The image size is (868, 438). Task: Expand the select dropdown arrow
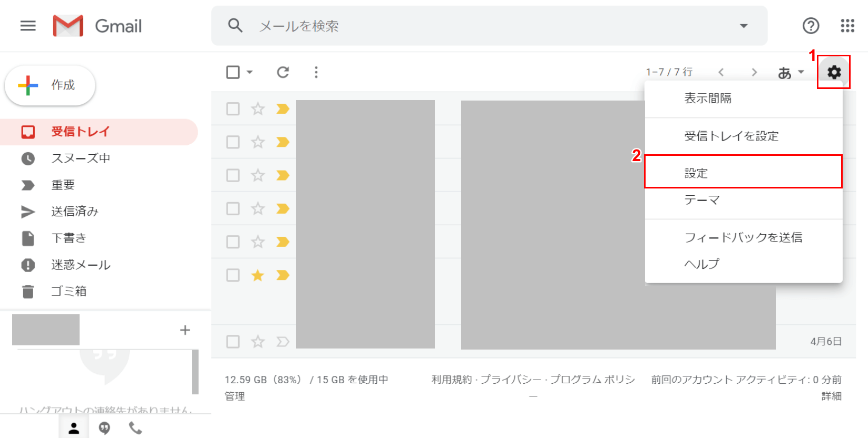tap(250, 72)
